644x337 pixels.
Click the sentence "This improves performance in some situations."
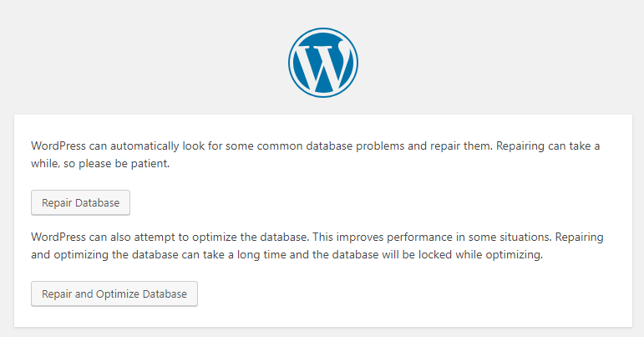click(432, 237)
